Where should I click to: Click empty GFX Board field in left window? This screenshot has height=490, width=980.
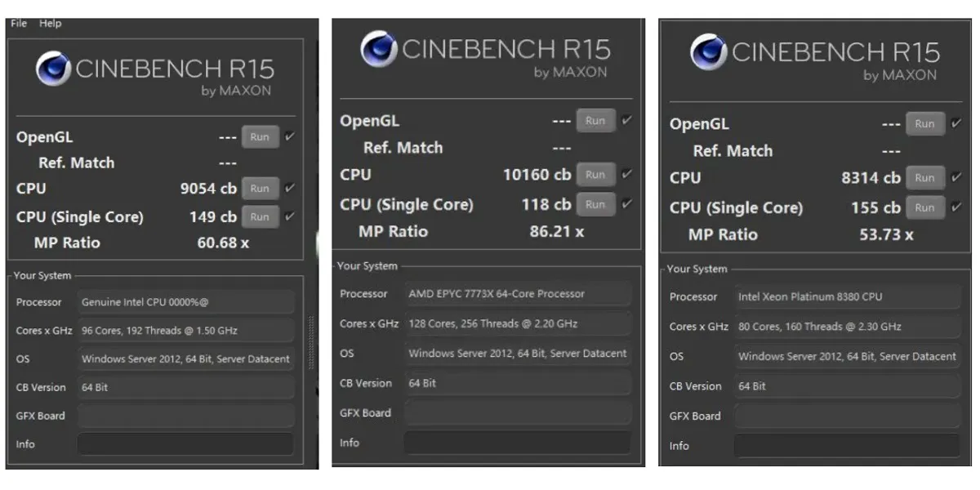[x=186, y=416]
